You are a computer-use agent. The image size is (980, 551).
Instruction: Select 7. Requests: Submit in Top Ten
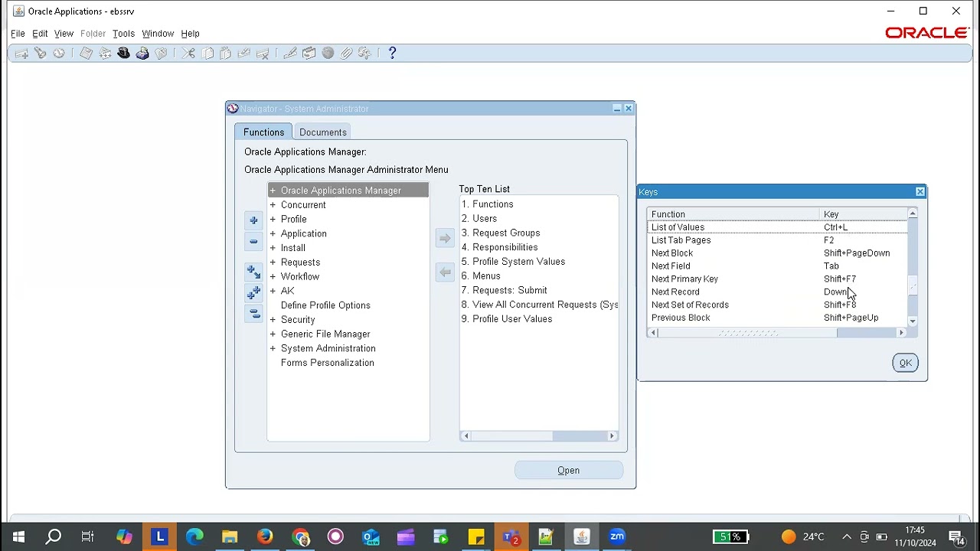pos(504,290)
